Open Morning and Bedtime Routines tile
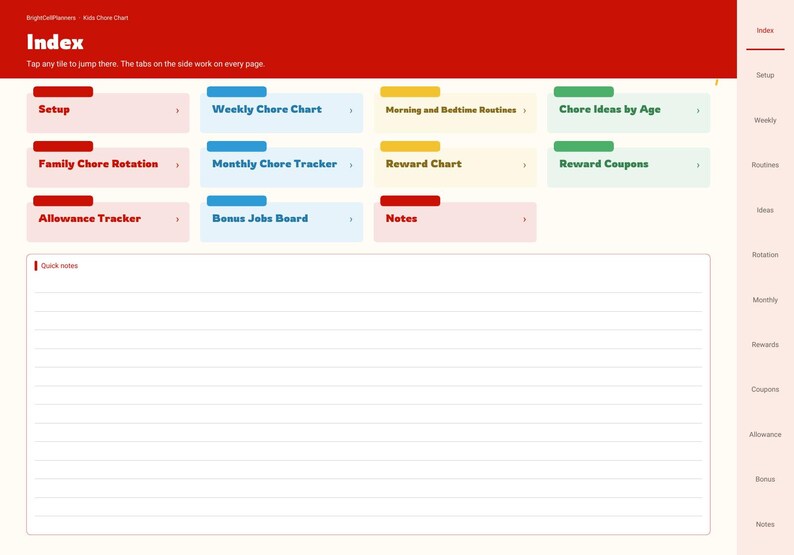 pos(455,112)
